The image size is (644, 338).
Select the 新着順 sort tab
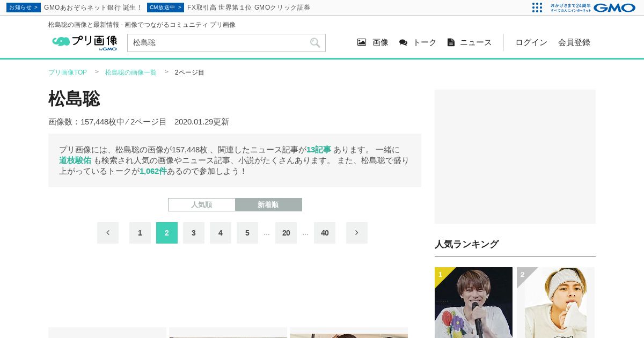pos(268,204)
